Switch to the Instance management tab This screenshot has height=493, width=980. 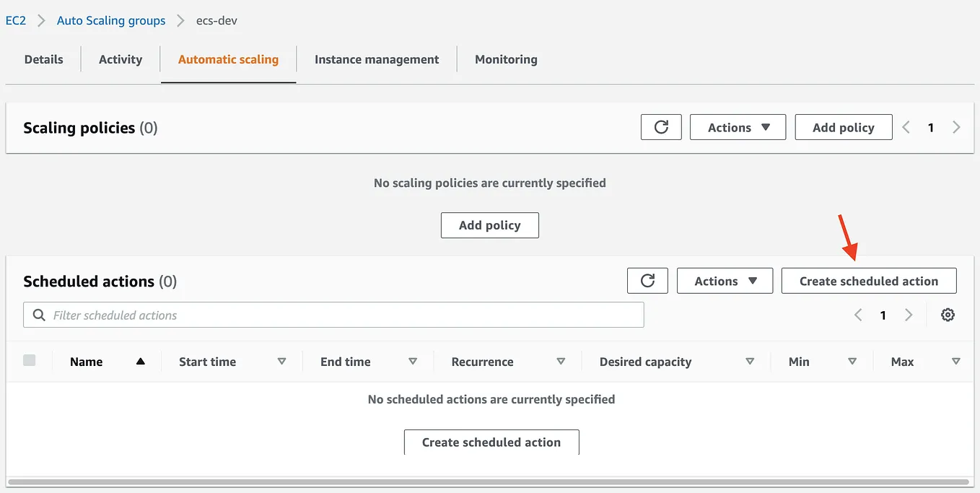(x=376, y=59)
